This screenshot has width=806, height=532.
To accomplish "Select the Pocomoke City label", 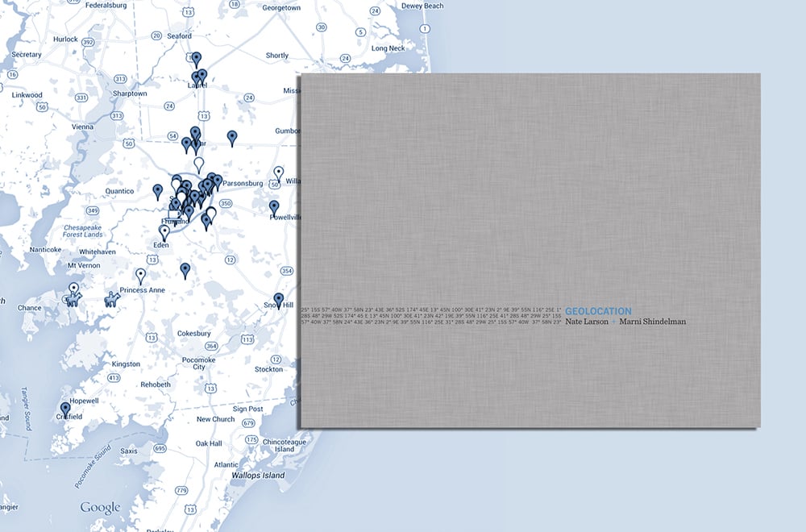I will [x=198, y=364].
